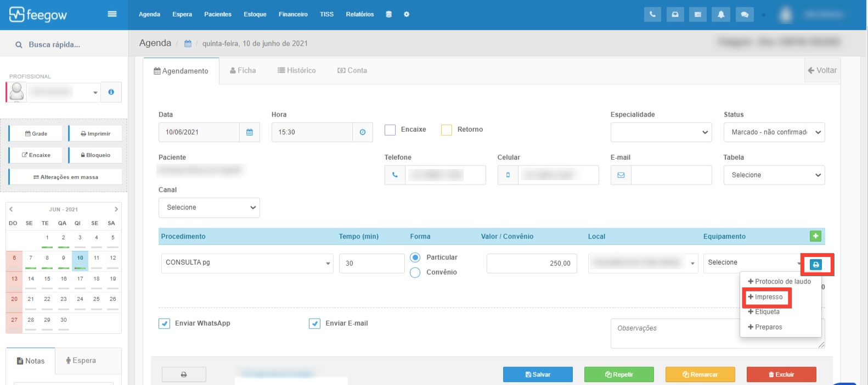Click the calendar icon in breadcrumb

188,43
